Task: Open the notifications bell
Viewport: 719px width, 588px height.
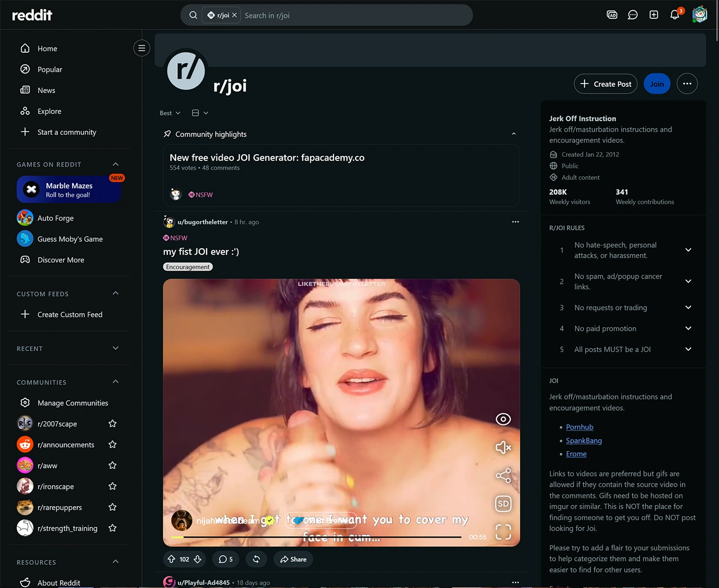Action: [x=675, y=15]
